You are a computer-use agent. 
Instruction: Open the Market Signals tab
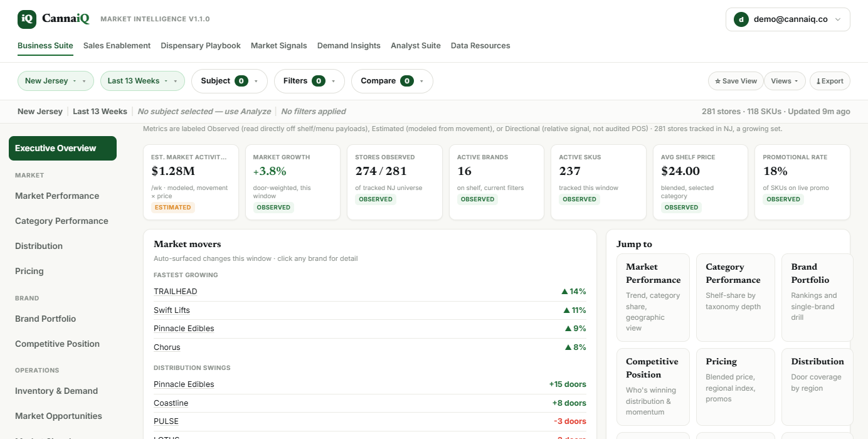coord(279,46)
